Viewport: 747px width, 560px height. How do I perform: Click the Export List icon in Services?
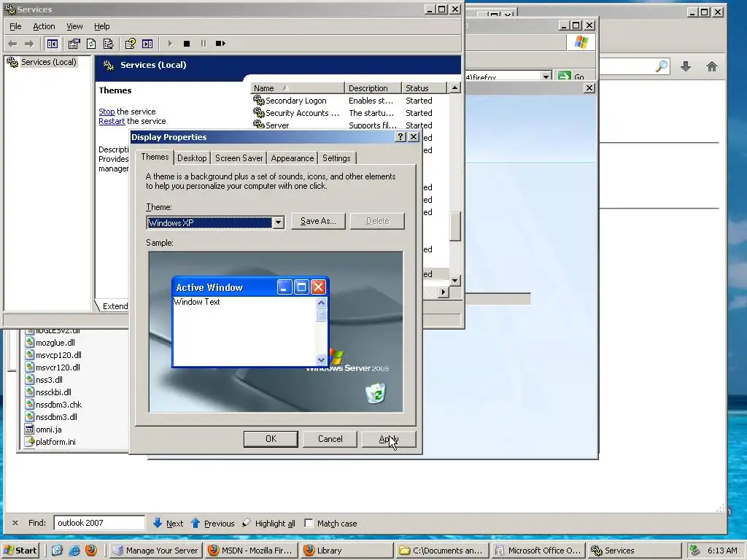tap(108, 44)
